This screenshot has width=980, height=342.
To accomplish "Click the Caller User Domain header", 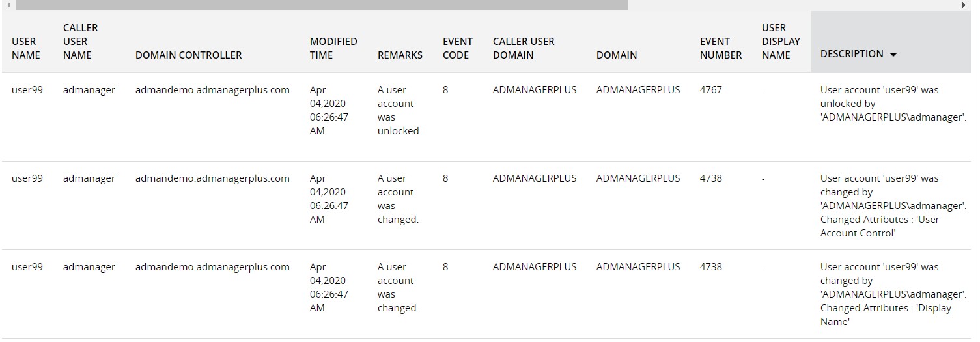I will pos(524,48).
